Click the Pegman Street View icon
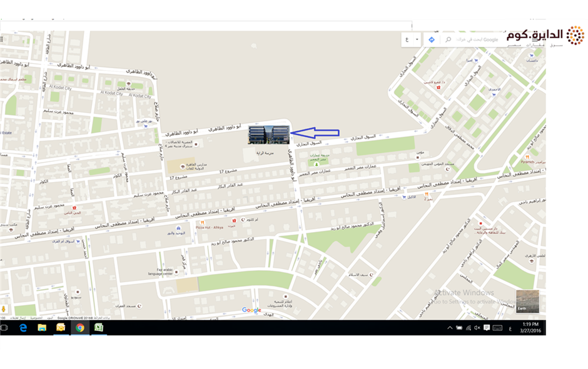Screen dimensions: 588x369 4,310
